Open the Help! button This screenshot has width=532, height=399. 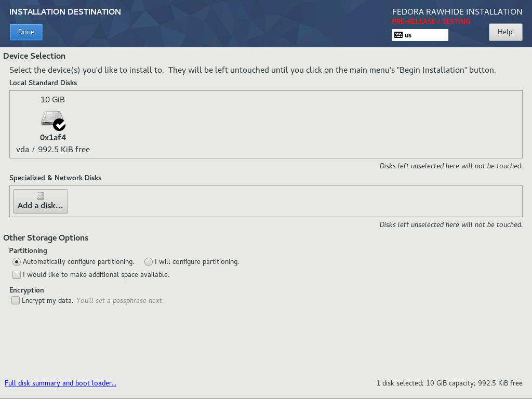point(506,32)
